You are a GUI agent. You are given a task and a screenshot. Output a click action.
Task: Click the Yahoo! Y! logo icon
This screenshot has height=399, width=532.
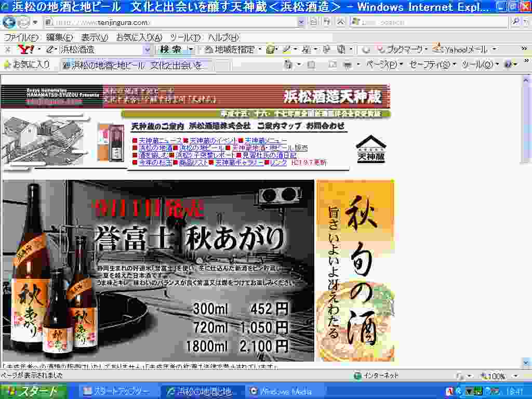(26, 49)
